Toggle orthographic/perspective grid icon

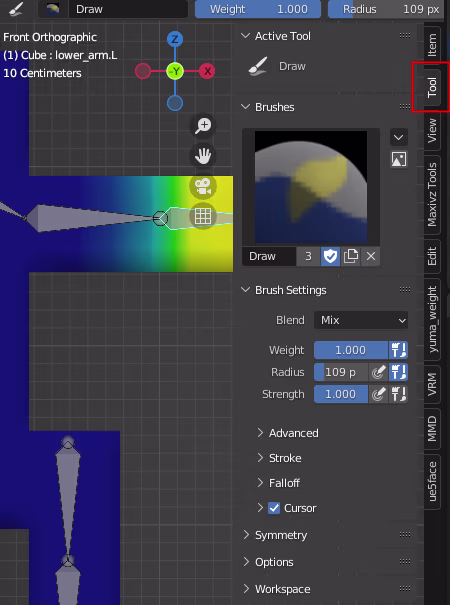tap(203, 216)
